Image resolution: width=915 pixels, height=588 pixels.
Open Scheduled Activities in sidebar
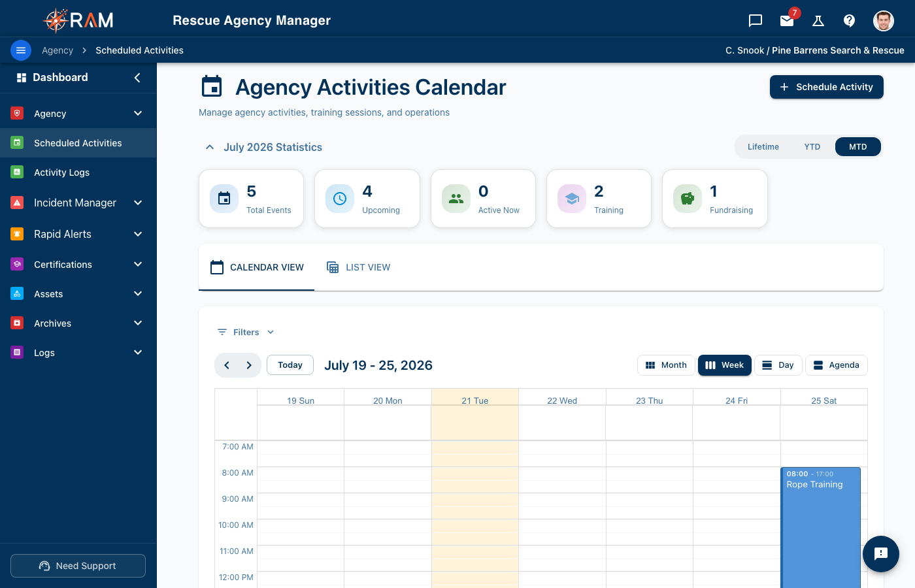tap(78, 143)
